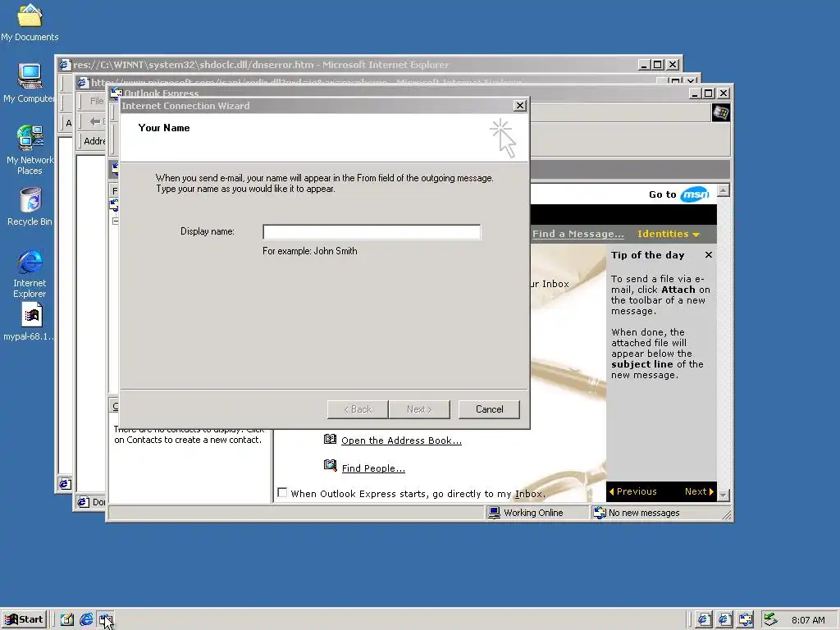This screenshot has width=840, height=630.
Task: Select the My Computer desktop icon
Action: tap(30, 83)
